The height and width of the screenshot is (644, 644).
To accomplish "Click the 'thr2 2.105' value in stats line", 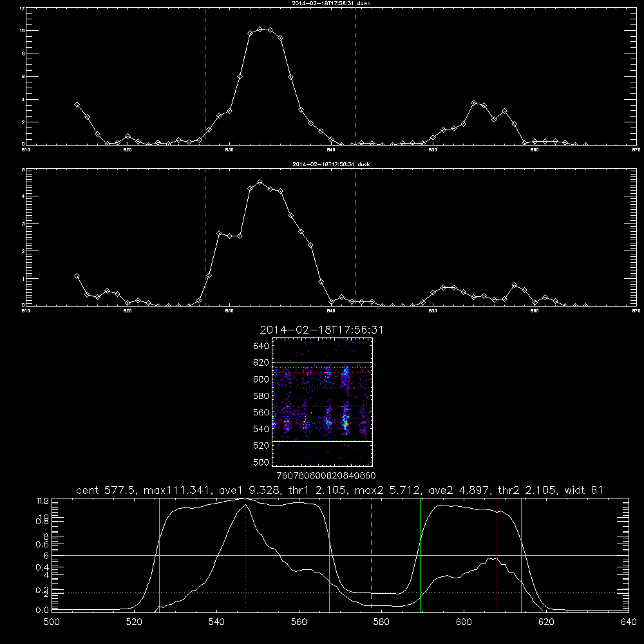I will pos(527,490).
